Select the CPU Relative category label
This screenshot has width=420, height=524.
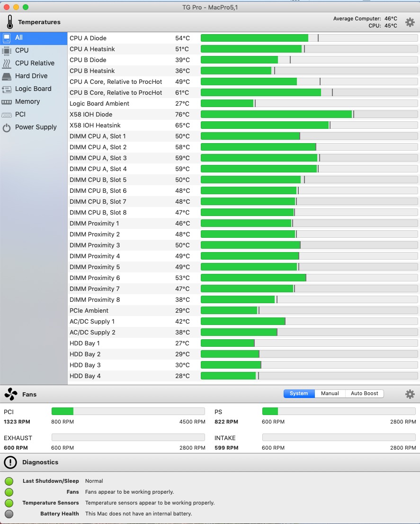[x=35, y=63]
